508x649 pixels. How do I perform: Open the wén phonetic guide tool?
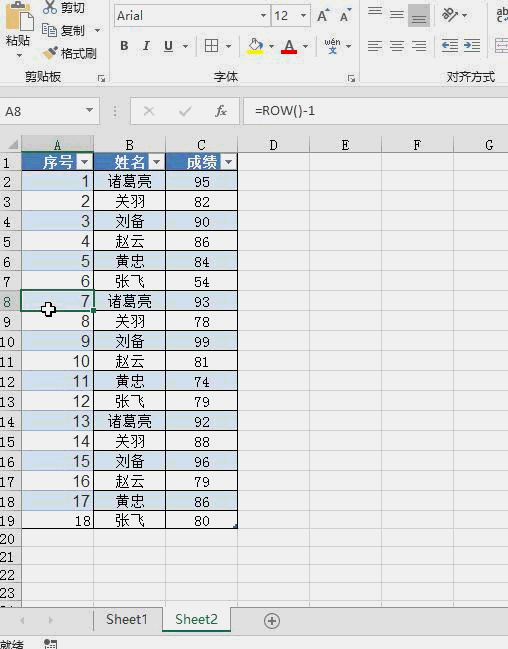(332, 46)
